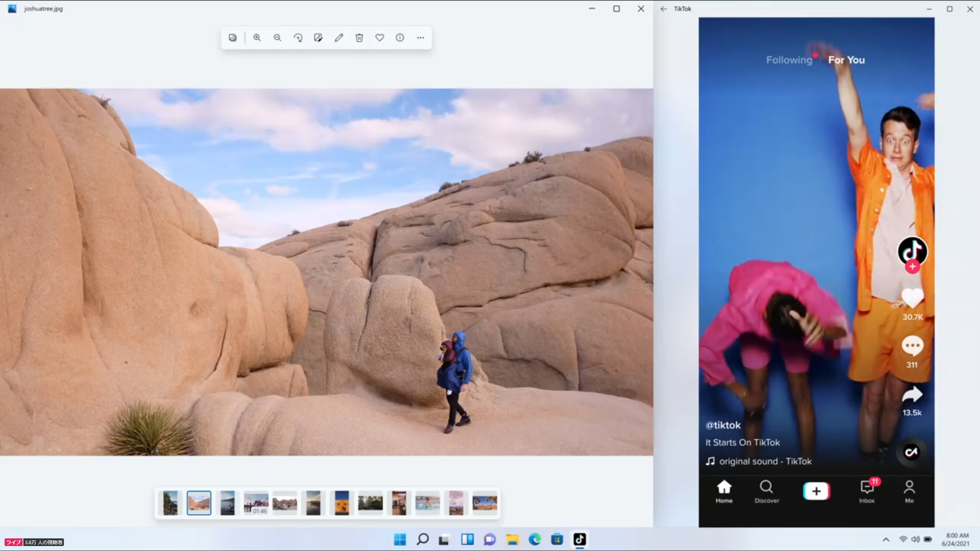The height and width of the screenshot is (551, 980).
Task: Click the zoom in magnifier icon
Action: pos(257,37)
